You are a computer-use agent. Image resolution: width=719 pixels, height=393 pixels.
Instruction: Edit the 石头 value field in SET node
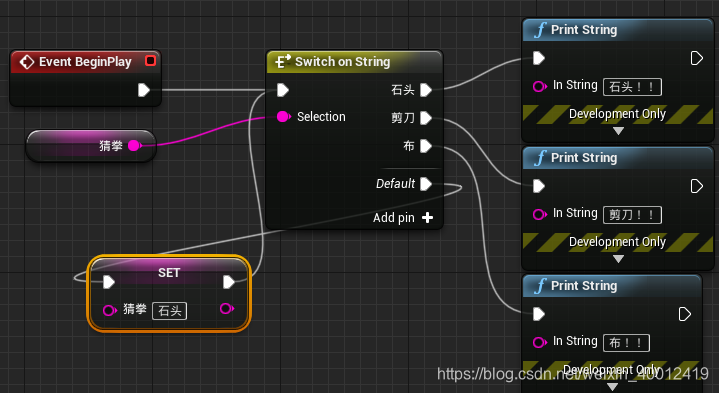coord(170,311)
